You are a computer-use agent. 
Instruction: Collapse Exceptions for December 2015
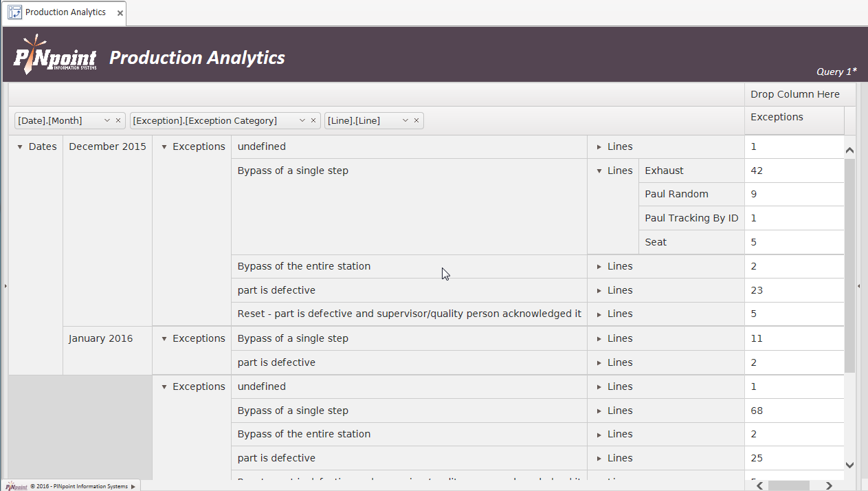click(164, 146)
